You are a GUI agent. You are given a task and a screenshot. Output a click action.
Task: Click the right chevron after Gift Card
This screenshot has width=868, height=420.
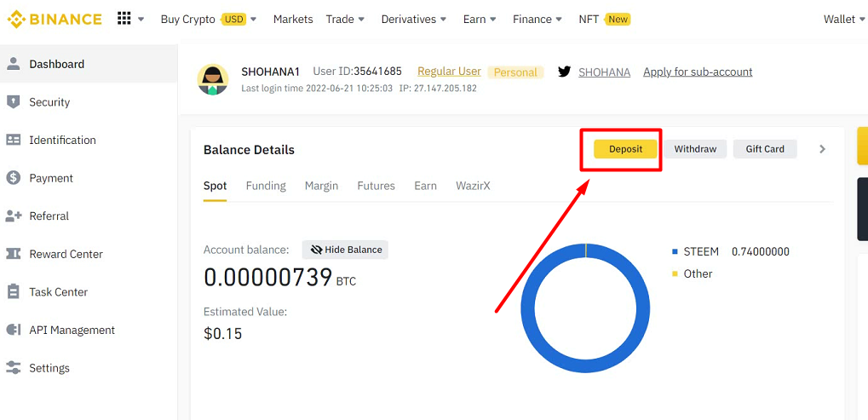coord(823,149)
